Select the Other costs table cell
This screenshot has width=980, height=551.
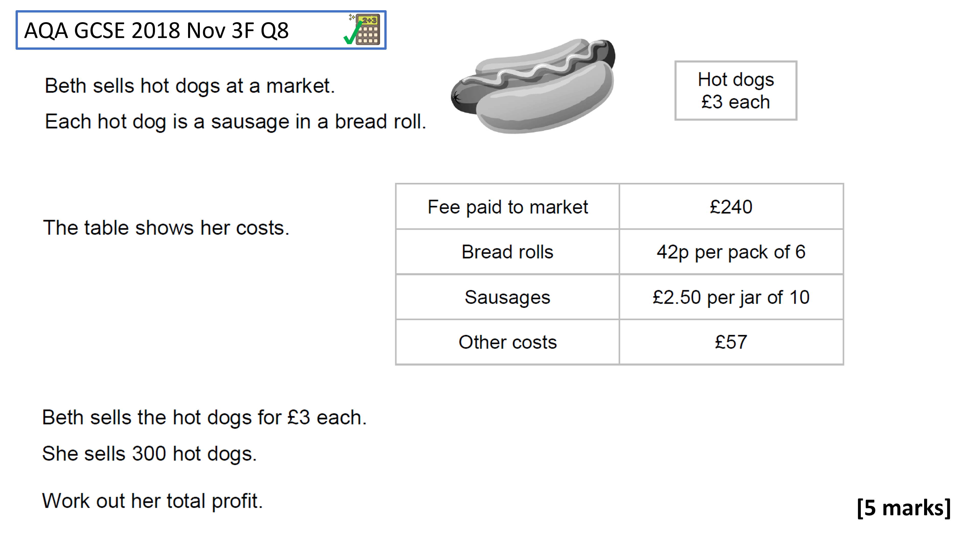coord(508,342)
